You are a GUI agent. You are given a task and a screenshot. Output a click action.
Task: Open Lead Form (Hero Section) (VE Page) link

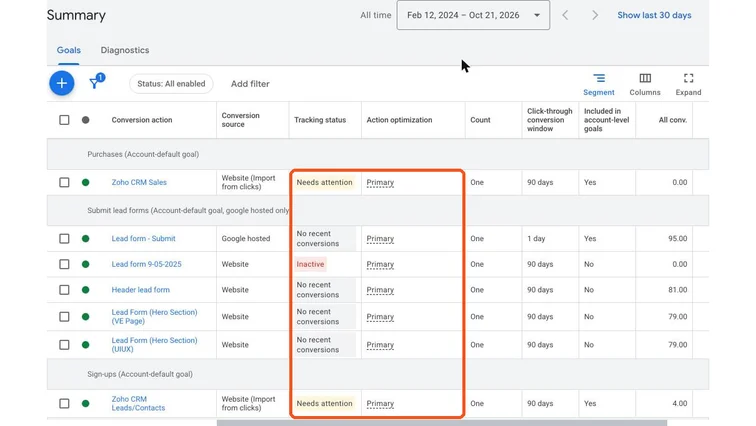[154, 317]
